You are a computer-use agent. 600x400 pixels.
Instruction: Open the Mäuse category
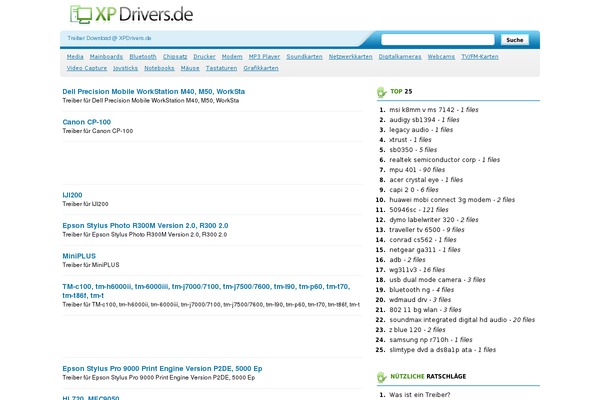(190, 68)
